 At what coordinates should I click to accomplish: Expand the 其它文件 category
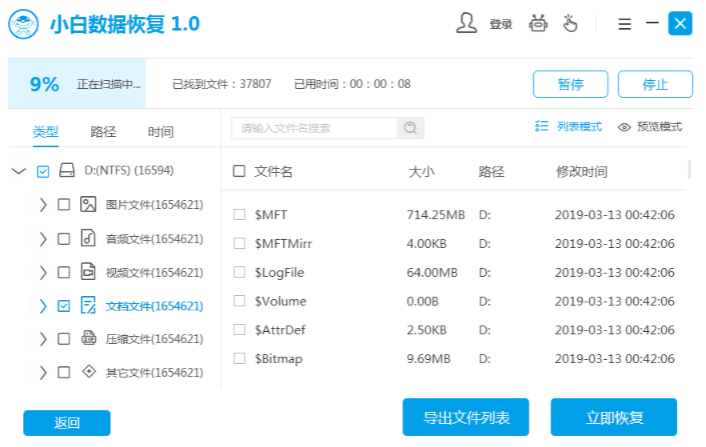point(43,373)
